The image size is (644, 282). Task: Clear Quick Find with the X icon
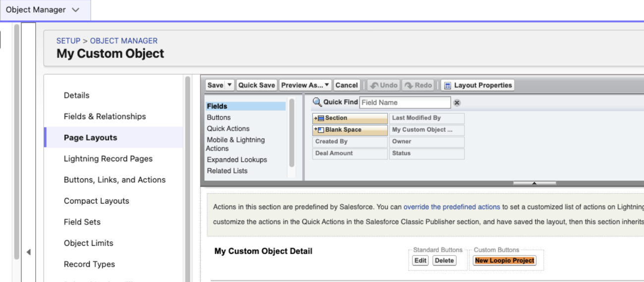click(x=457, y=103)
